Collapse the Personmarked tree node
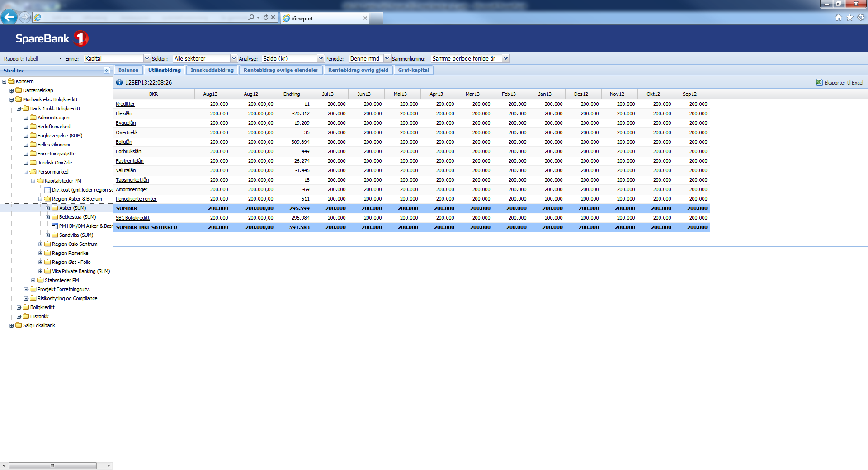 pos(26,172)
